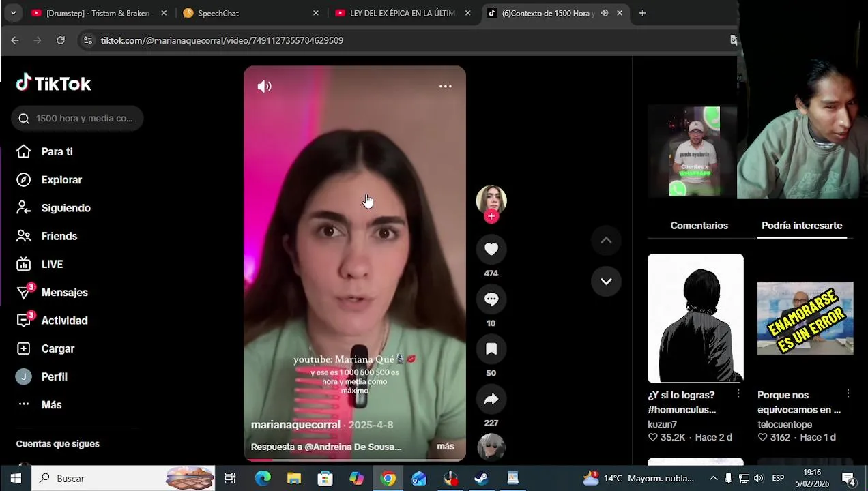This screenshot has height=491, width=868.
Task: Open the microphone icon in tray
Action: 729,479
